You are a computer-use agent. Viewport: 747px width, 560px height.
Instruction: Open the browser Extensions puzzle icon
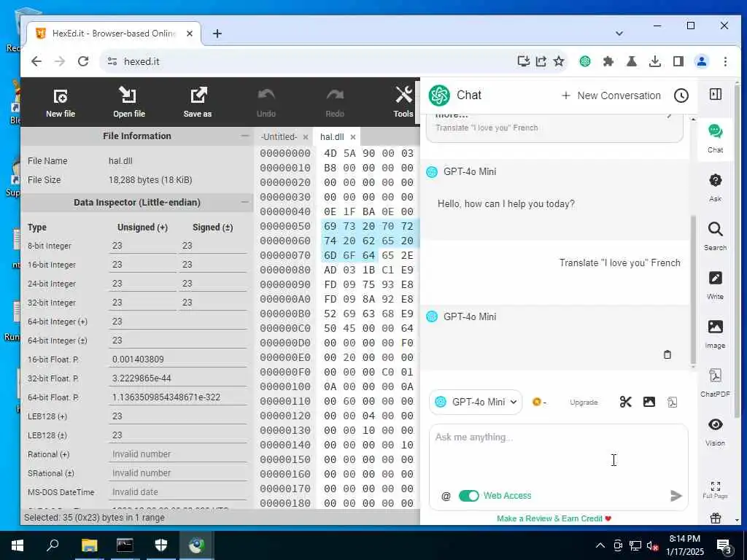608,61
